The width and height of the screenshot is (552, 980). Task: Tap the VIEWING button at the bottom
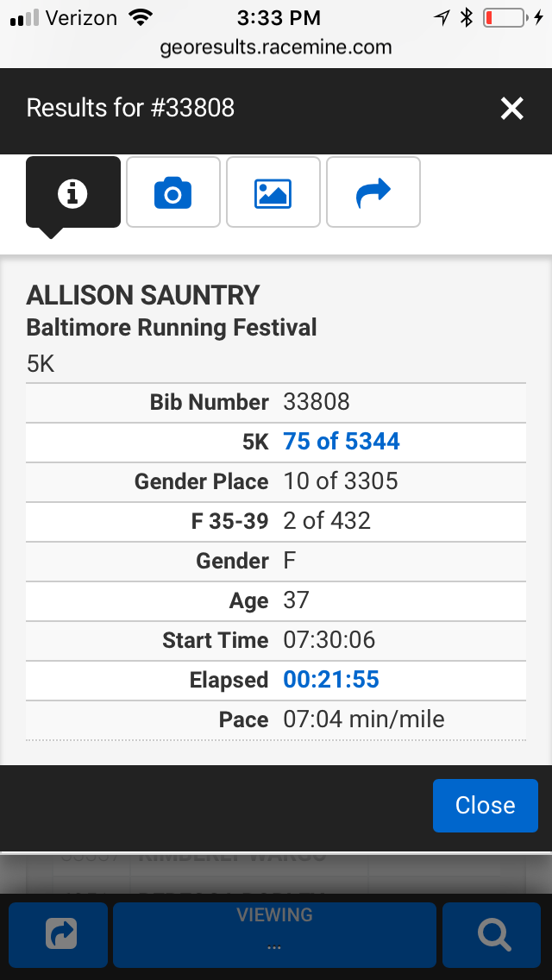(273, 934)
